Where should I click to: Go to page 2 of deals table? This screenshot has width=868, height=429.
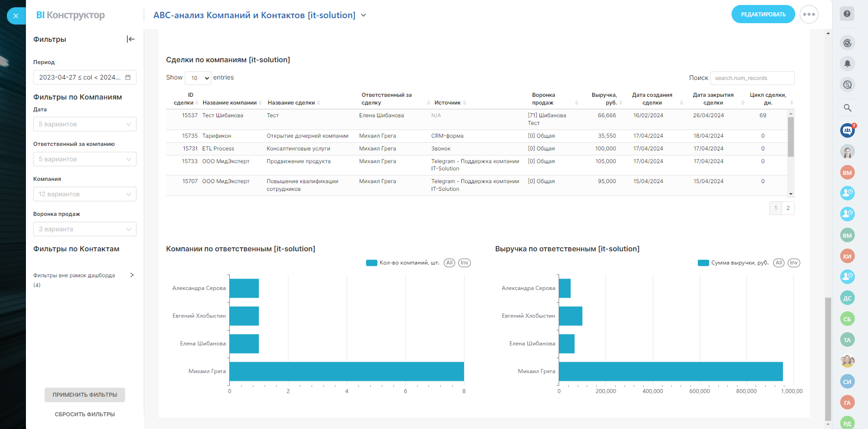click(788, 208)
